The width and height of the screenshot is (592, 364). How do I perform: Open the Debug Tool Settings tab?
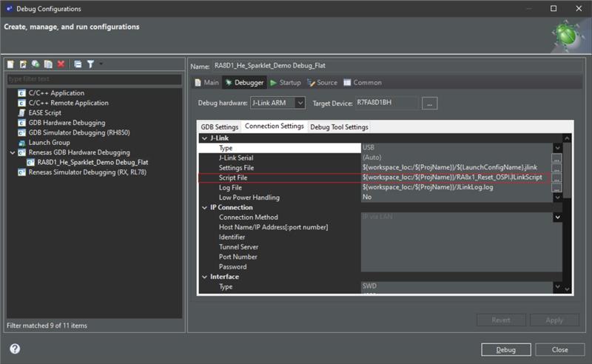(339, 127)
